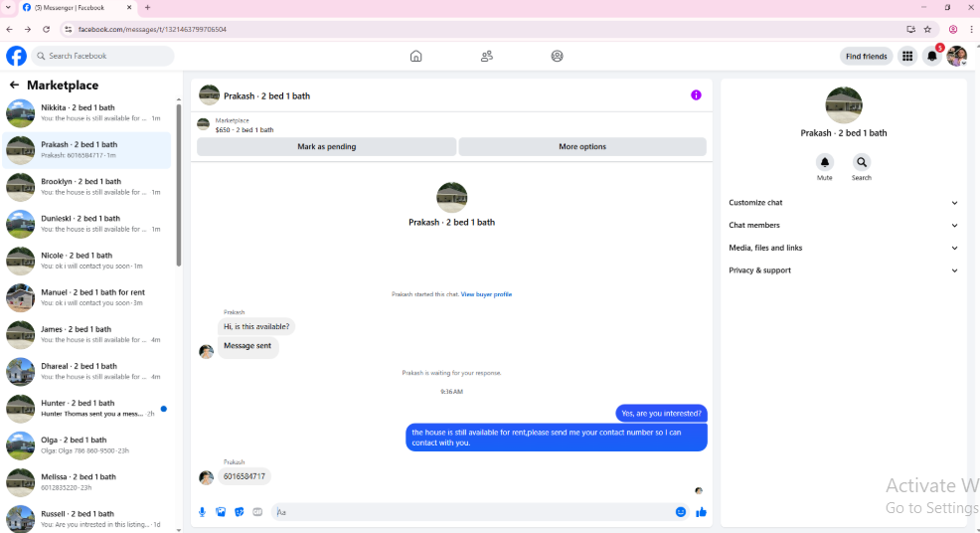The width and height of the screenshot is (980, 533).
Task: Open the emoji picker in the message box
Action: coord(681,512)
